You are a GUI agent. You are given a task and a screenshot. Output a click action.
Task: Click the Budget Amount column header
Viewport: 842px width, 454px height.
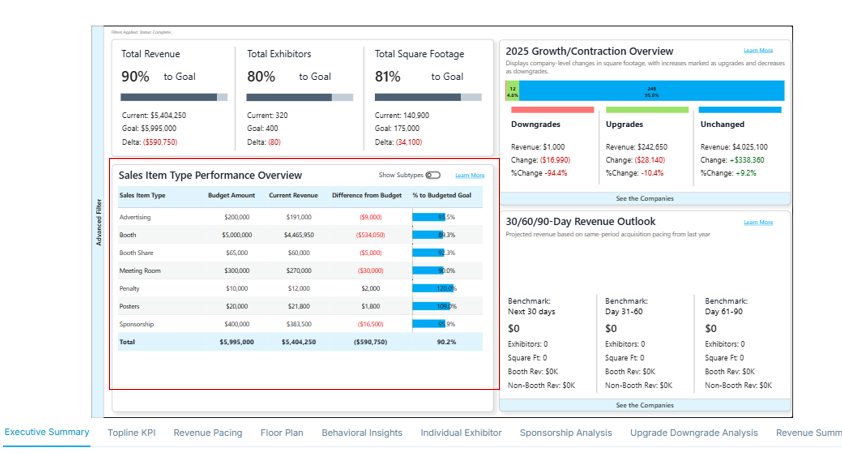230,195
